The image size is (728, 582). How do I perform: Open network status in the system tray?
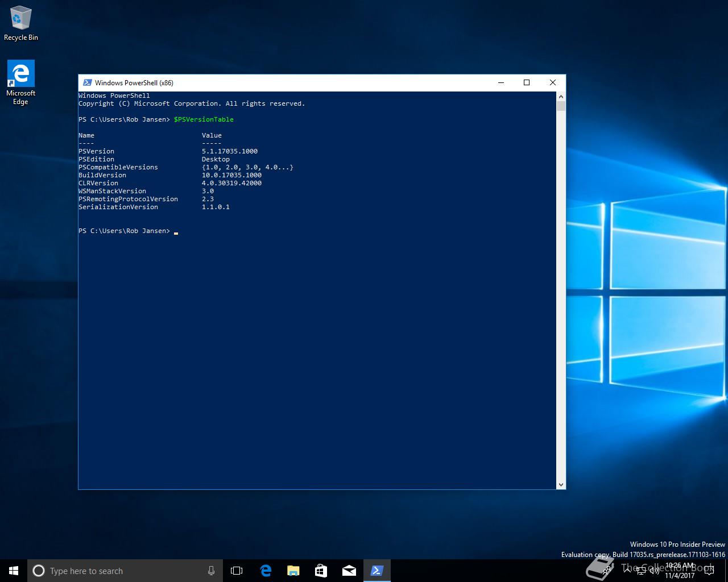pyautogui.click(x=641, y=571)
